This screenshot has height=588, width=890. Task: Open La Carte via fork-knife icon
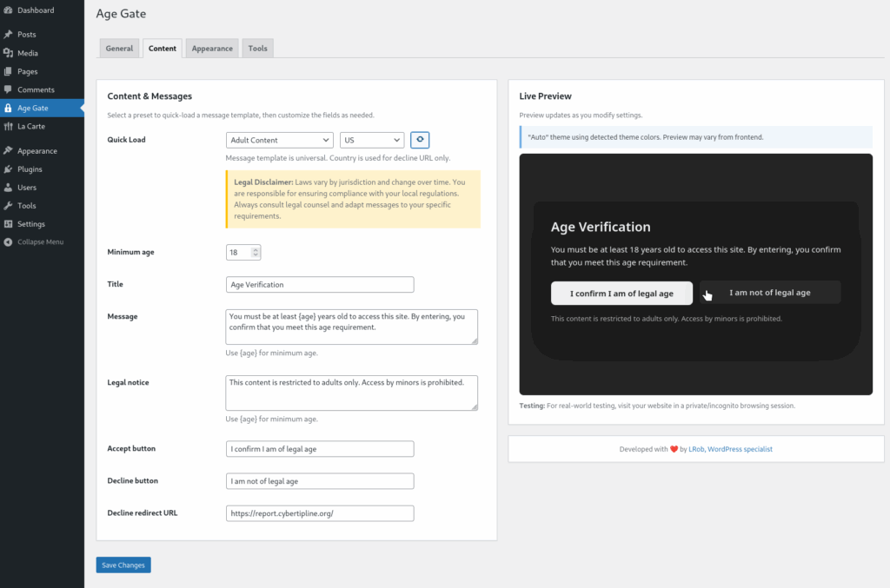[x=8, y=126]
